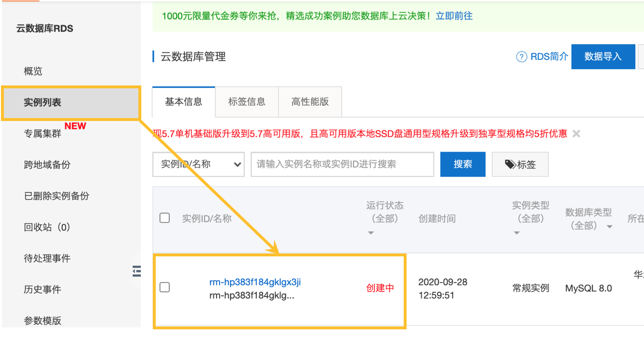Switch to the 标签信息 tab
Image resolution: width=644 pixels, height=337 pixels.
click(x=247, y=101)
